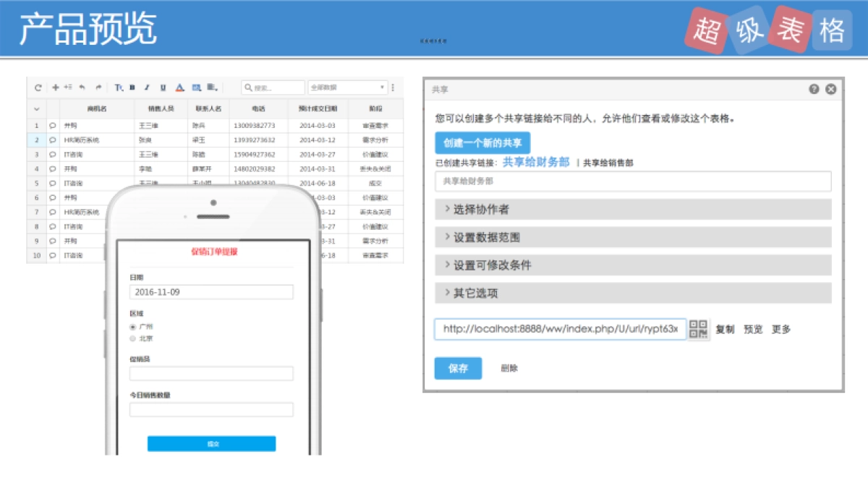Open the 更多 menu beside the share link
Screen dimensions: 868x488
click(780, 329)
